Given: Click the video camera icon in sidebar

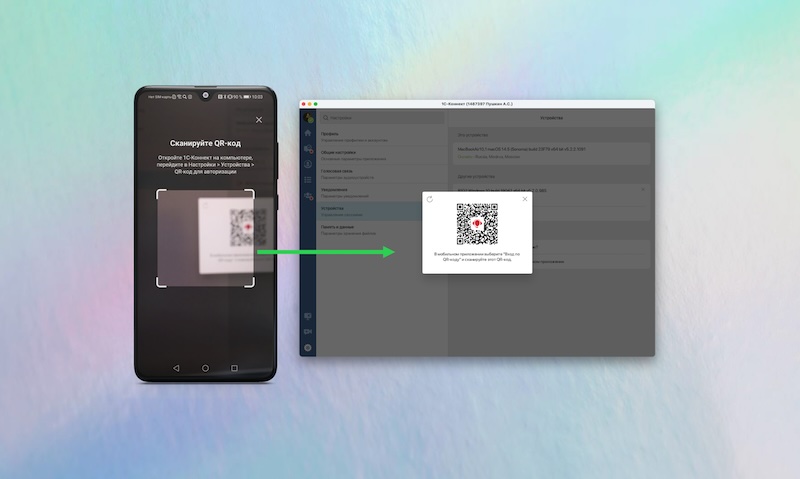Looking at the screenshot, I should [308, 331].
